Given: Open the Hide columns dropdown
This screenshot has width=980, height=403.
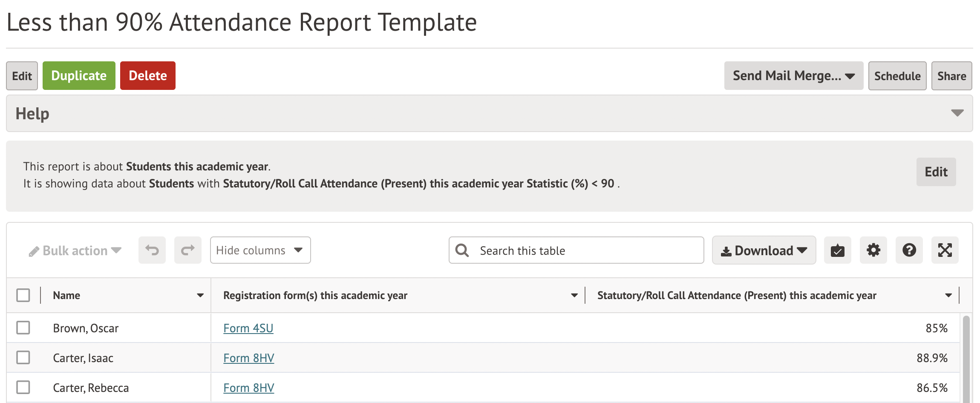Looking at the screenshot, I should point(260,250).
